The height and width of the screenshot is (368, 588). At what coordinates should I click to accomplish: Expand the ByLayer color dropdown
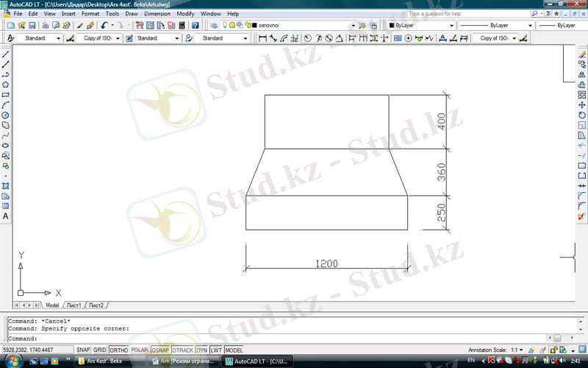tap(451, 25)
